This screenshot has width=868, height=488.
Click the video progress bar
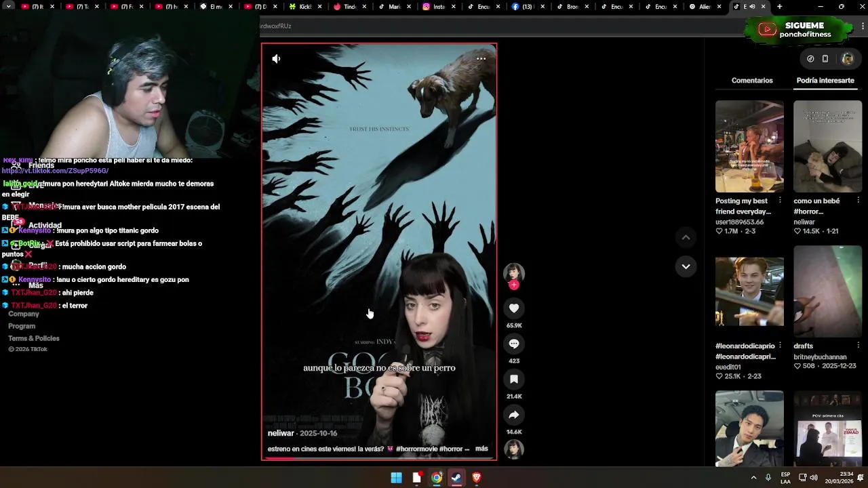click(379, 459)
